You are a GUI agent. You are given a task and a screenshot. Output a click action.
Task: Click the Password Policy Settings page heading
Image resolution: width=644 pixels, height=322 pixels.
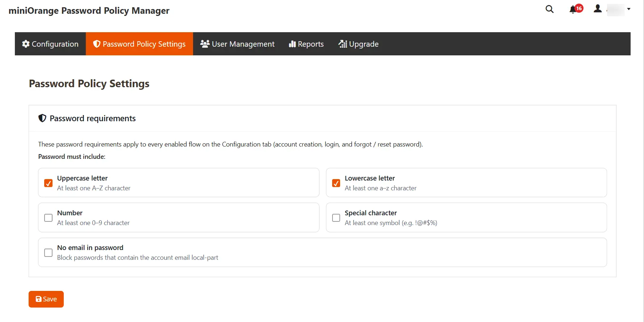pos(89,84)
